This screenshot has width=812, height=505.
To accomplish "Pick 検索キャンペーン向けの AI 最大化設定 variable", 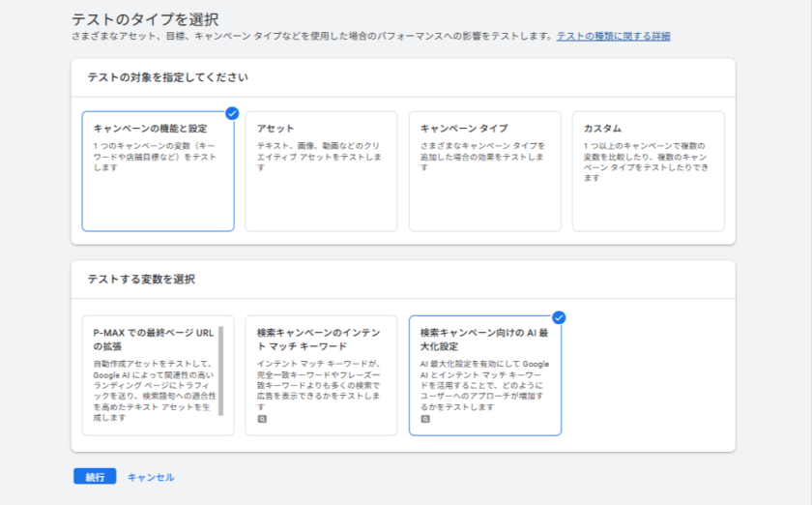I will tap(484, 375).
